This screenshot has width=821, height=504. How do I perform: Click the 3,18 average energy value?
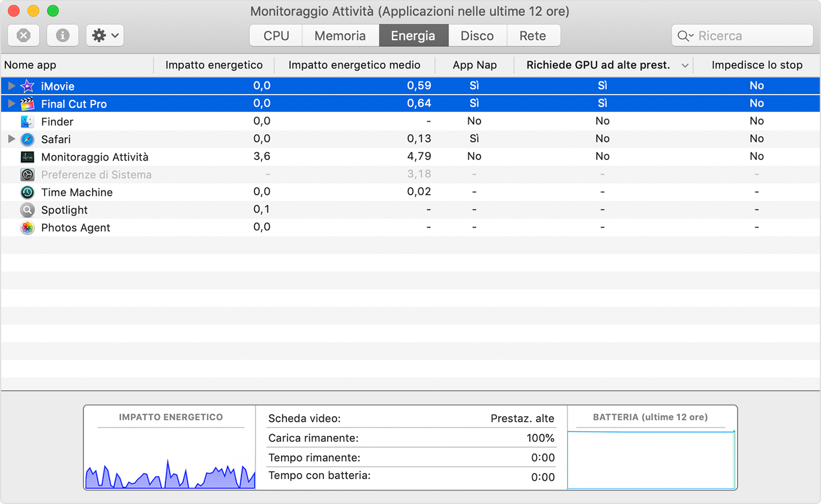pos(419,174)
